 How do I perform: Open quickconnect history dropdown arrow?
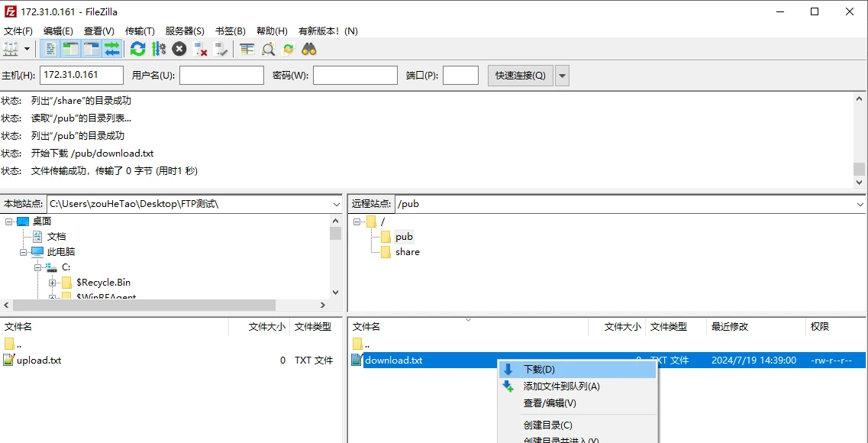click(x=562, y=76)
